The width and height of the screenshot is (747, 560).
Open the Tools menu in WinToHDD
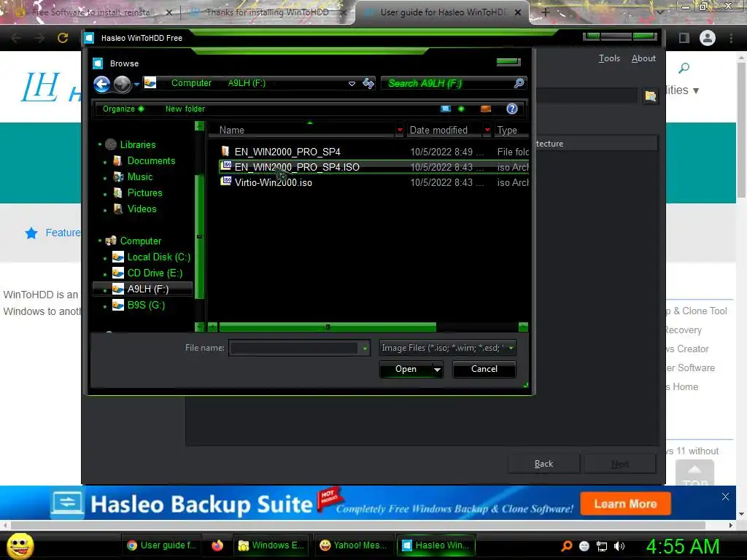tap(609, 58)
